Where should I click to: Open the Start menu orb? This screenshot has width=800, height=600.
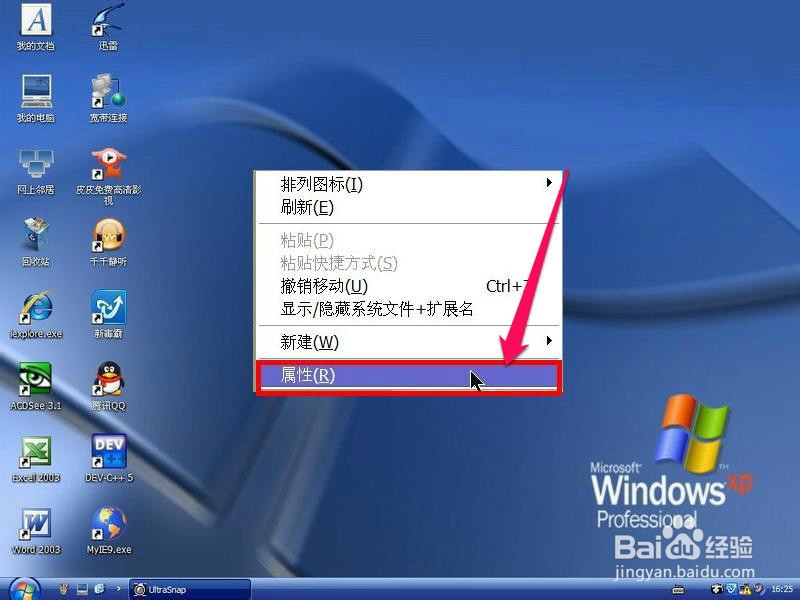point(23,589)
